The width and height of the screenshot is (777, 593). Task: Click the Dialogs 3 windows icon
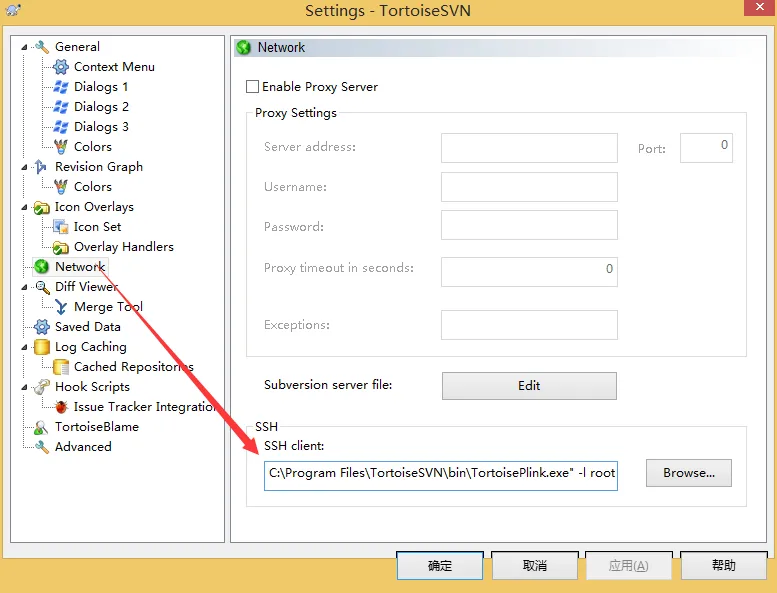coord(60,127)
